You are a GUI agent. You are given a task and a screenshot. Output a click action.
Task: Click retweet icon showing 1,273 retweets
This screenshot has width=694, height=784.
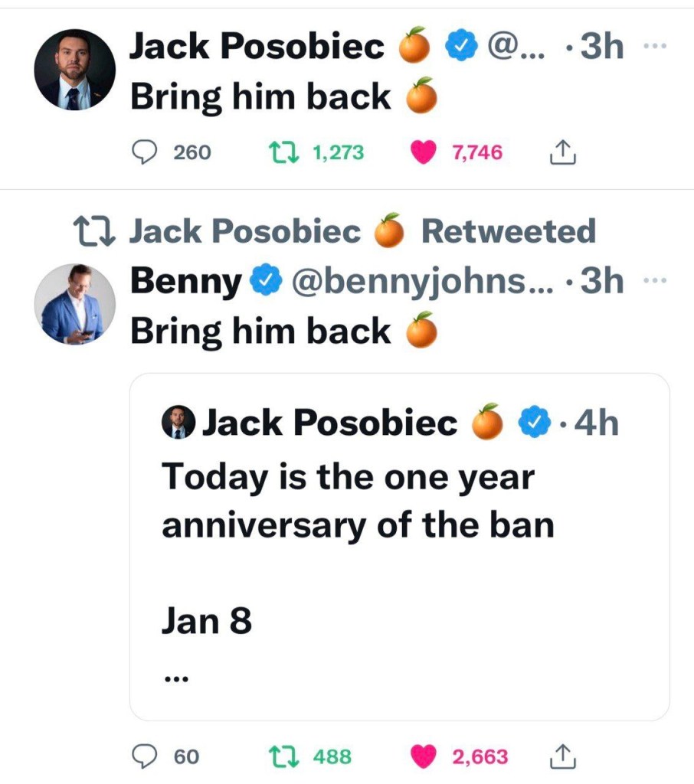[283, 152]
